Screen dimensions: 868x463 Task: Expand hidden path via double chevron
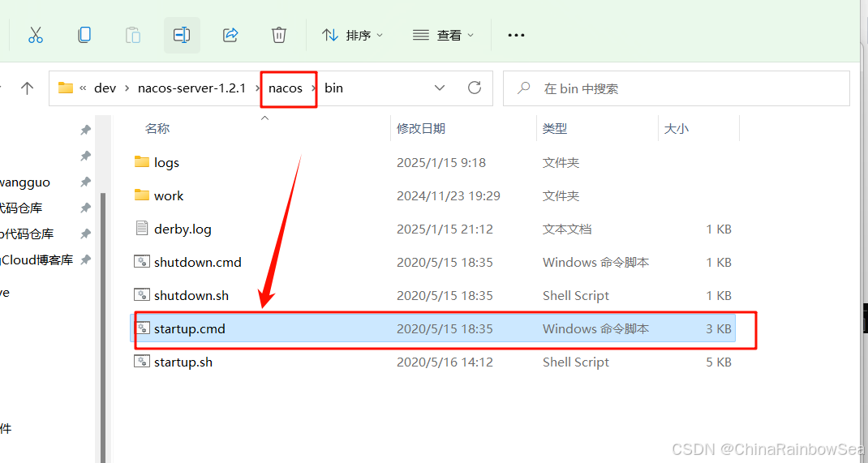83,88
